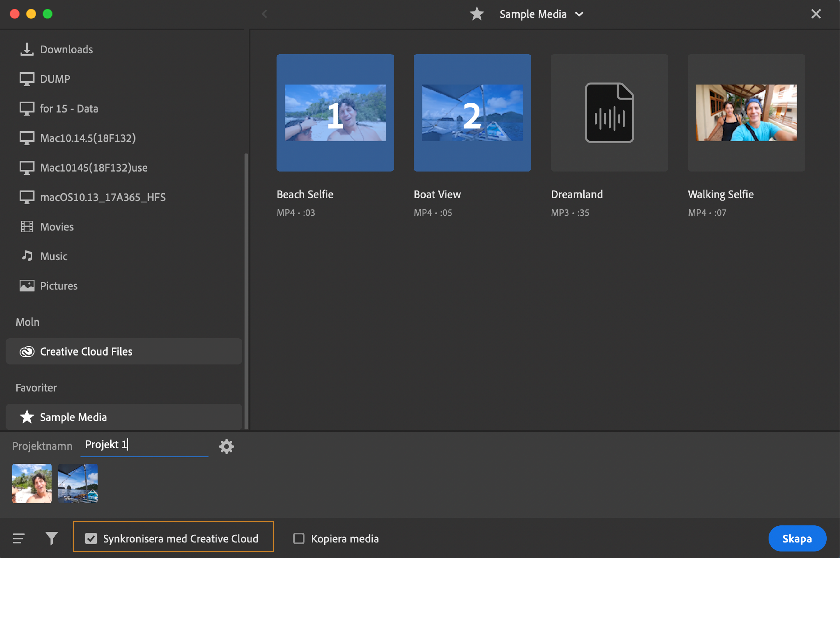The height and width of the screenshot is (634, 840).
Task: Select Sample Media under Favoriter
Action: [73, 417]
